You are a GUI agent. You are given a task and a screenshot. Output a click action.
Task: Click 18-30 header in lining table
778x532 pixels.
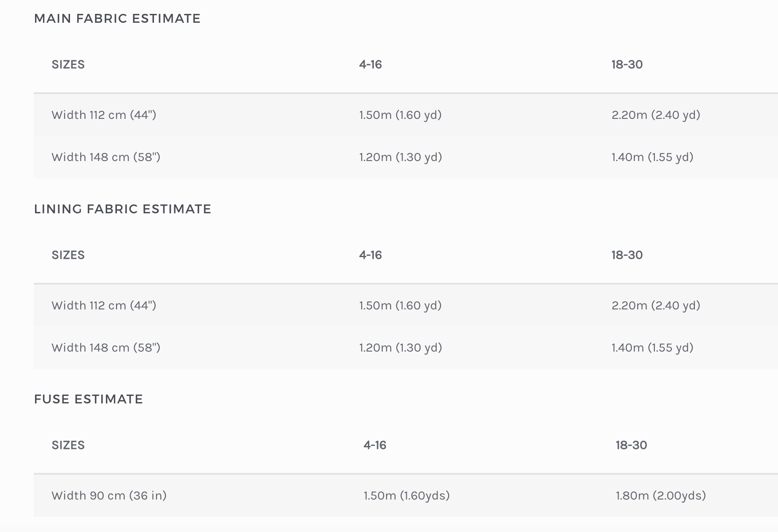point(627,255)
